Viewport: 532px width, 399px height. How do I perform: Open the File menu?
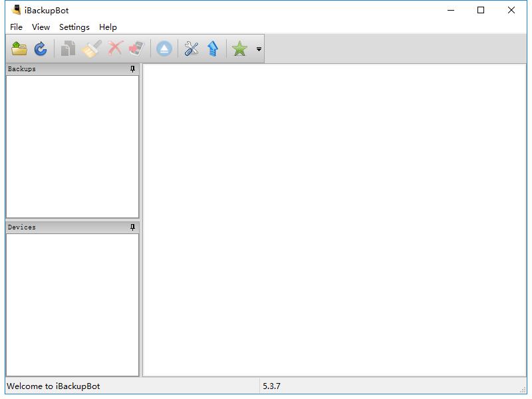click(16, 27)
